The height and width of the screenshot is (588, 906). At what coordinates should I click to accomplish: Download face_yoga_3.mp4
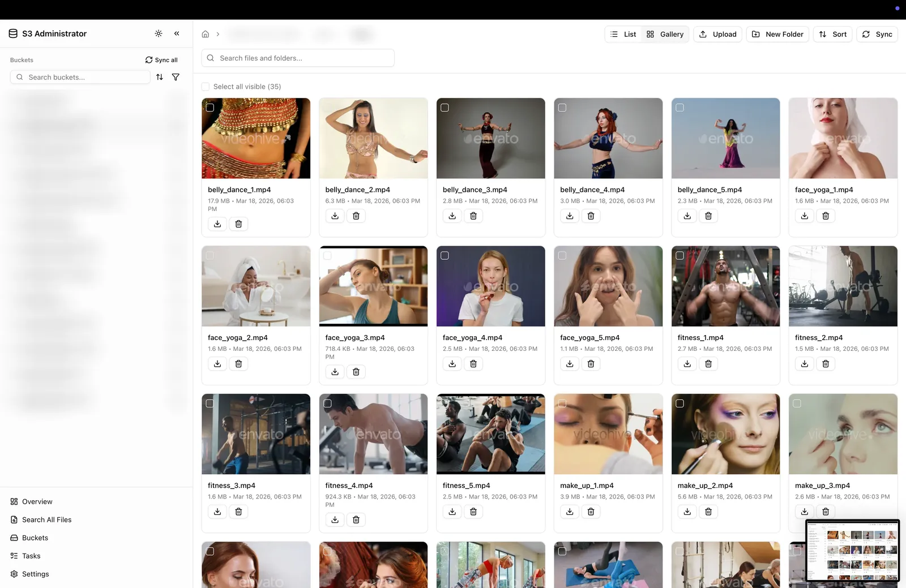coord(335,372)
